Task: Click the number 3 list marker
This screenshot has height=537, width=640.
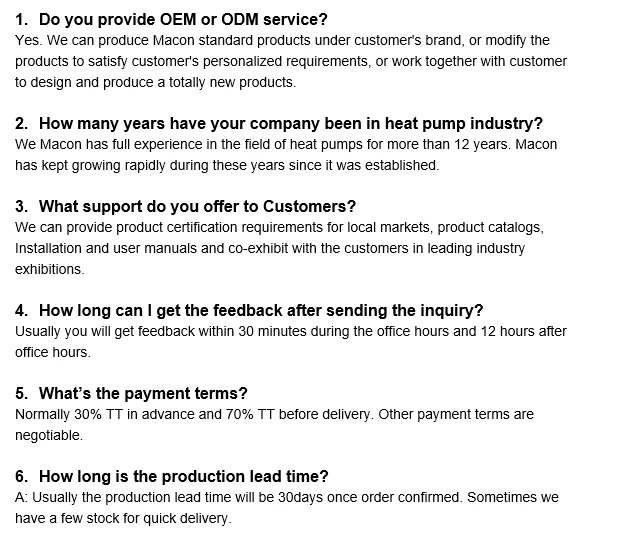Action: 21,206
